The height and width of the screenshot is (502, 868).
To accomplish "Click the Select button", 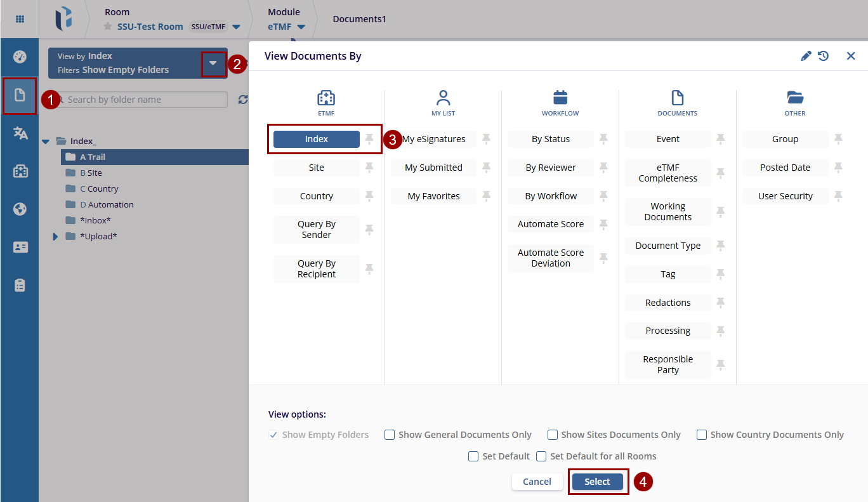I will (597, 482).
